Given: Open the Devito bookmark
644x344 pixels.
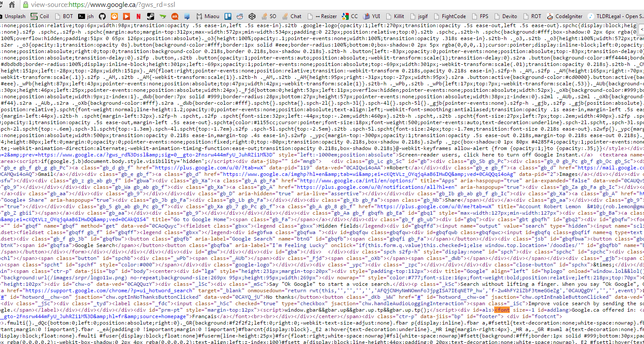Looking at the screenshot, I should pos(505,16).
